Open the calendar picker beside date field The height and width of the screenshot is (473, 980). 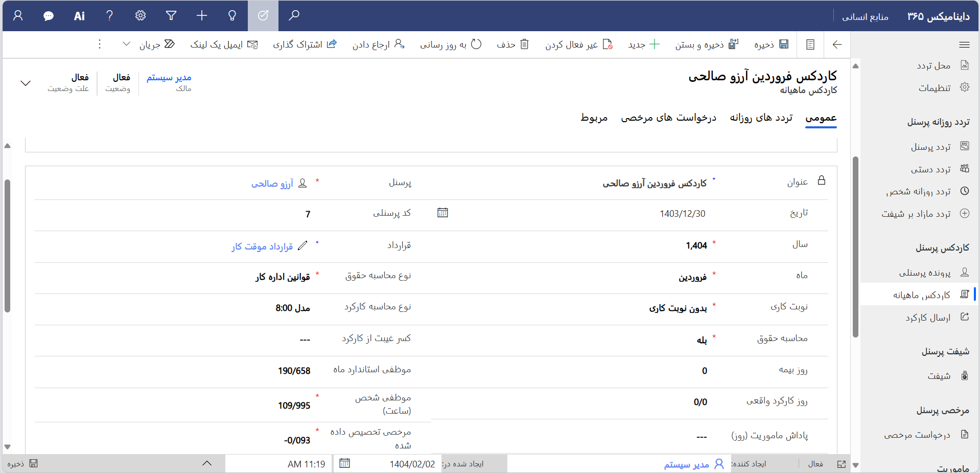pyautogui.click(x=442, y=213)
